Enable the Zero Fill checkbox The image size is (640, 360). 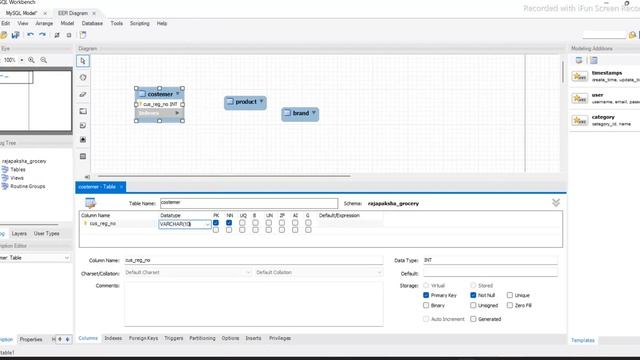point(510,305)
